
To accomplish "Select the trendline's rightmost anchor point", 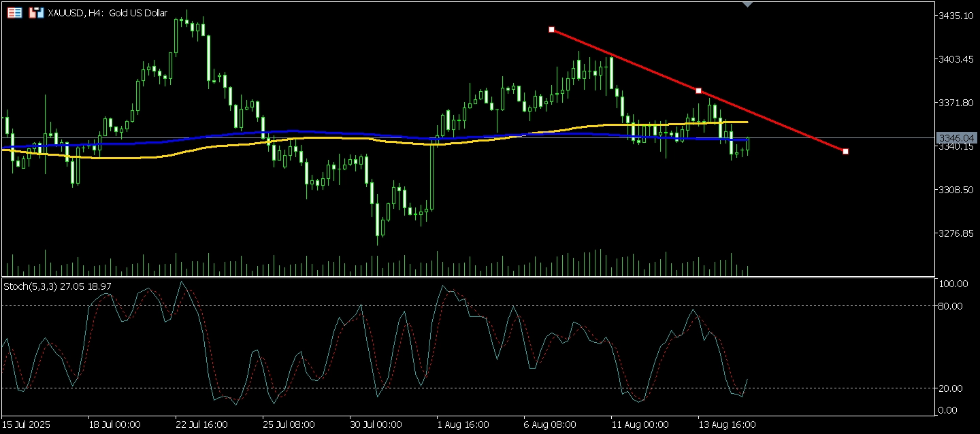I will pyautogui.click(x=845, y=151).
